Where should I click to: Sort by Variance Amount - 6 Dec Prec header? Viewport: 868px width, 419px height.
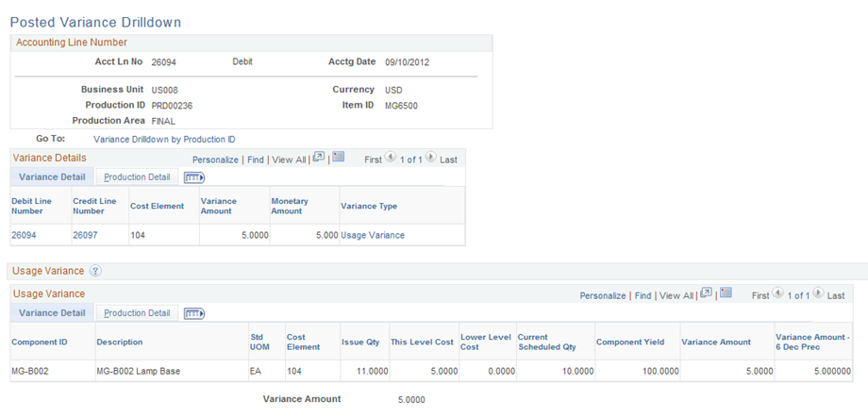point(810,342)
